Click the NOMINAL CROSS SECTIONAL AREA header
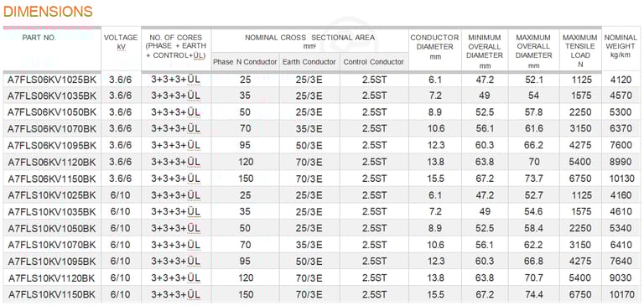The width and height of the screenshot is (644, 306). pyautogui.click(x=309, y=41)
